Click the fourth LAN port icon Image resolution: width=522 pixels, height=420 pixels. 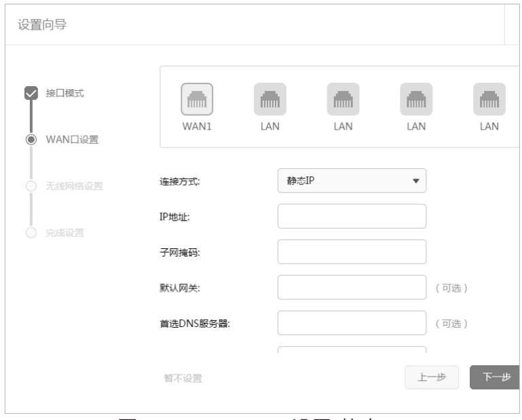coord(489,99)
